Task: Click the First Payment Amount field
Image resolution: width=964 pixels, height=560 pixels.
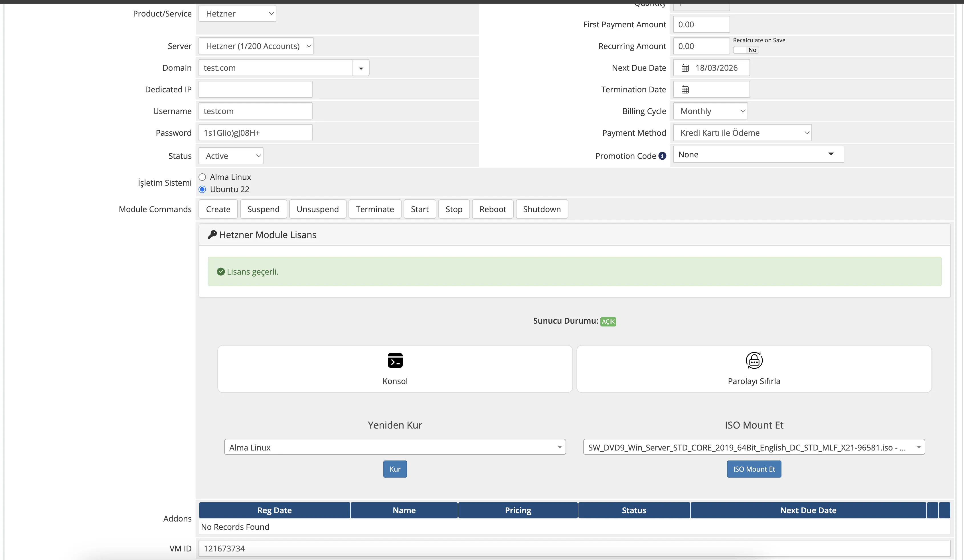Action: tap(701, 25)
